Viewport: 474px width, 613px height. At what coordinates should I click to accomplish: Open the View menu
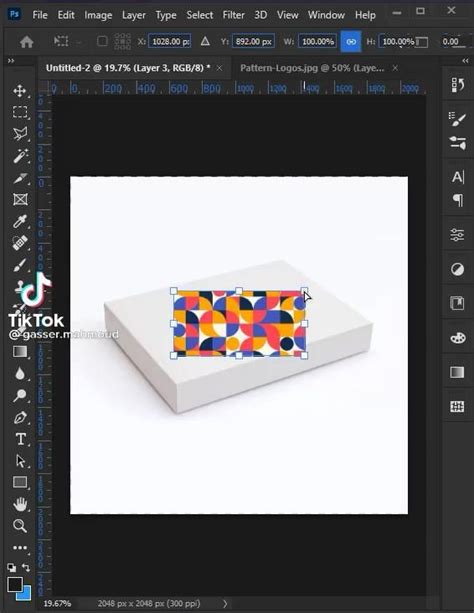(287, 15)
